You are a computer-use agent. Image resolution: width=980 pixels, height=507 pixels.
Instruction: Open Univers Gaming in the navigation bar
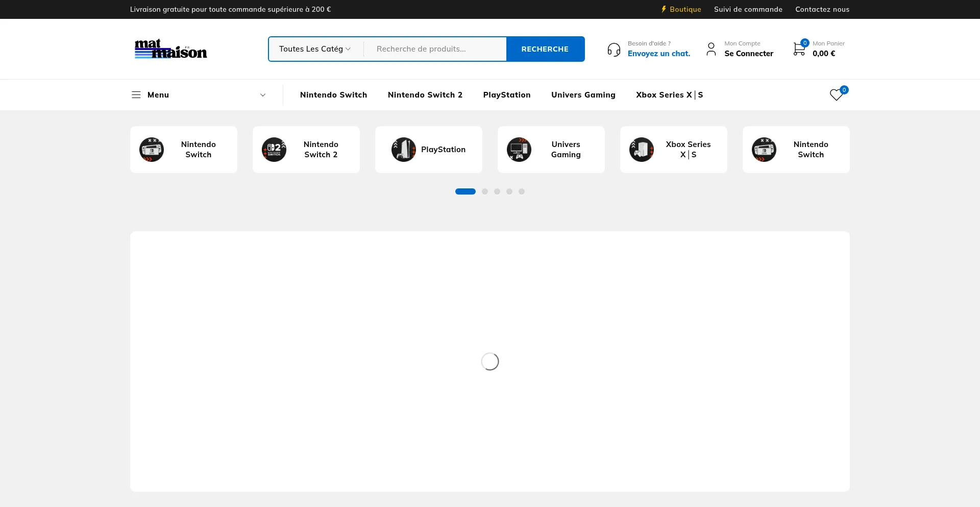point(583,95)
